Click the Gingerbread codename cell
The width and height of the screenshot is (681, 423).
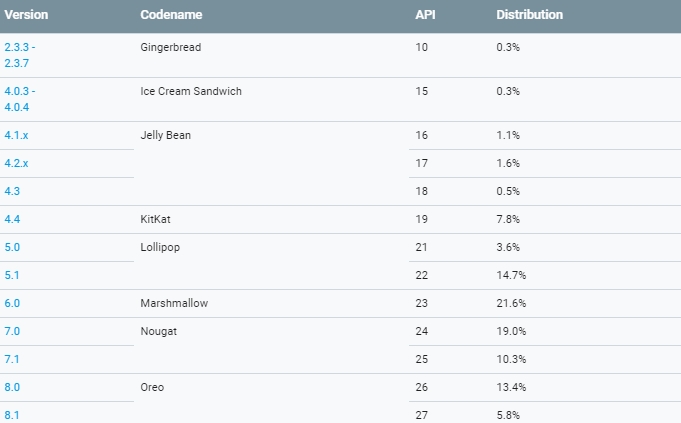(172, 47)
